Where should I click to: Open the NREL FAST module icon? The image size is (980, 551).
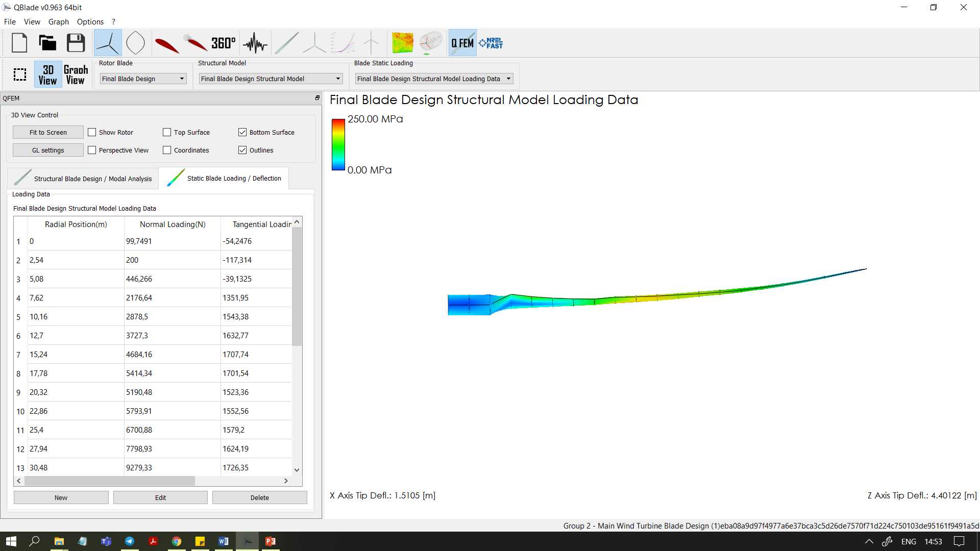(491, 43)
